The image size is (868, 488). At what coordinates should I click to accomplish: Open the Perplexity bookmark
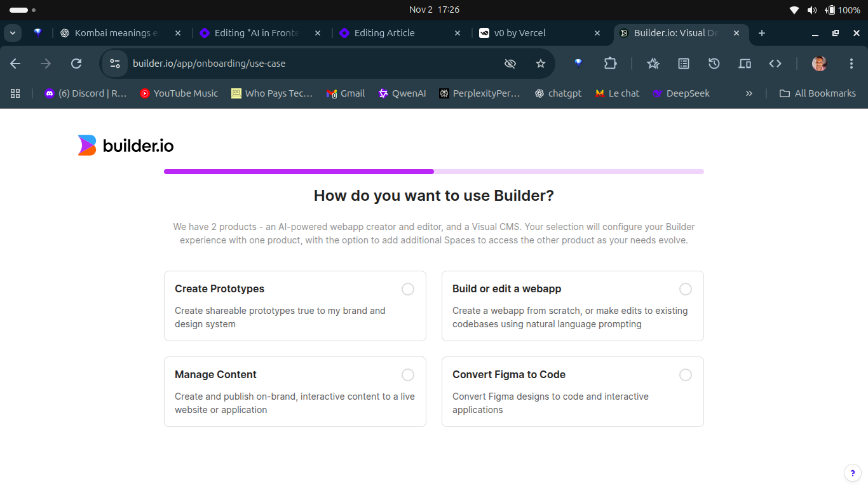click(480, 93)
